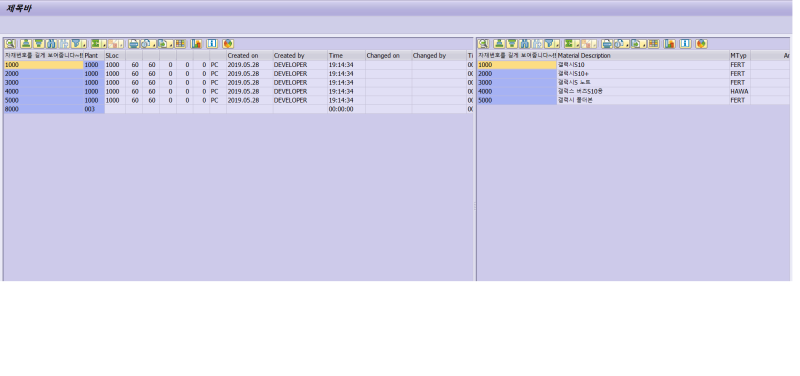The width and height of the screenshot is (800, 376).
Task: Sort ascending in the left grid toolbar
Action: click(26, 44)
